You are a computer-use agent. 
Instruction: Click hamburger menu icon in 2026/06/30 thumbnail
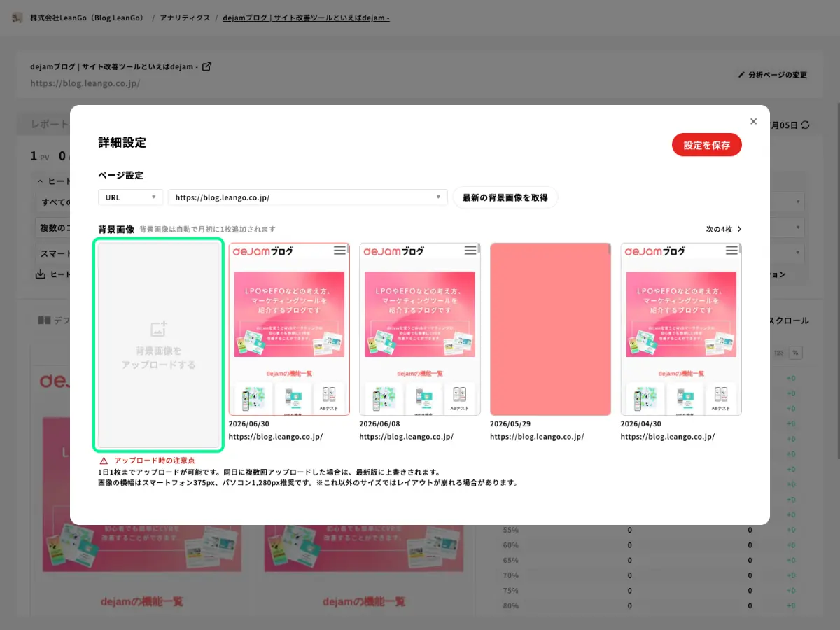click(x=339, y=251)
